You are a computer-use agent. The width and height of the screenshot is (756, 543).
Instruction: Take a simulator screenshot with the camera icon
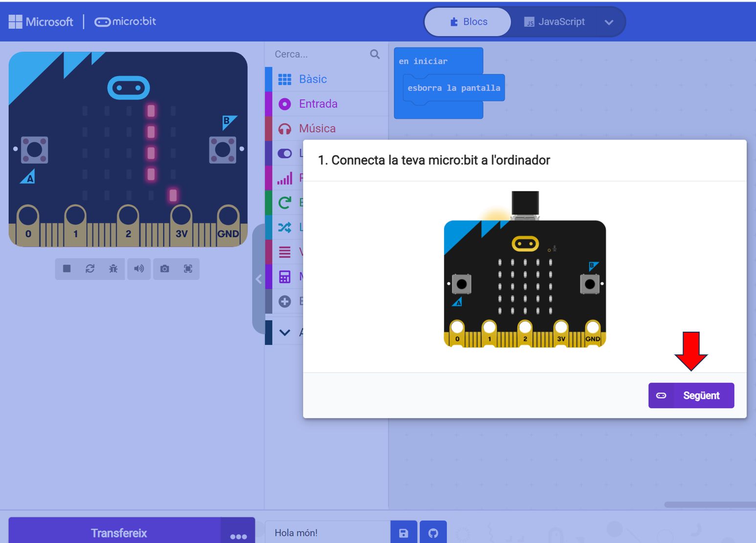(165, 269)
